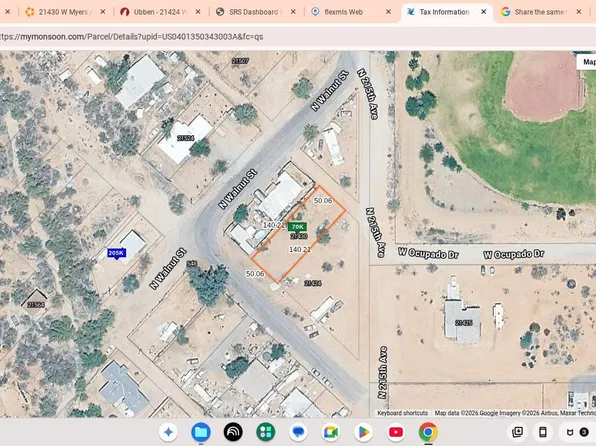Launch YouTube from the shelf
This screenshot has height=446, width=596.
coord(396,432)
